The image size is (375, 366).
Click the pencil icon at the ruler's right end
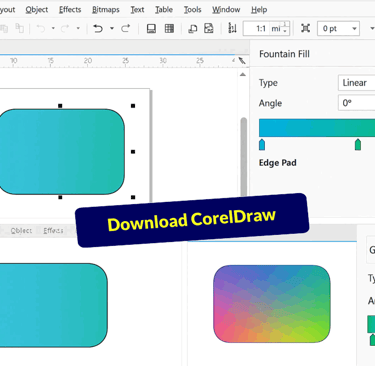(x=242, y=61)
